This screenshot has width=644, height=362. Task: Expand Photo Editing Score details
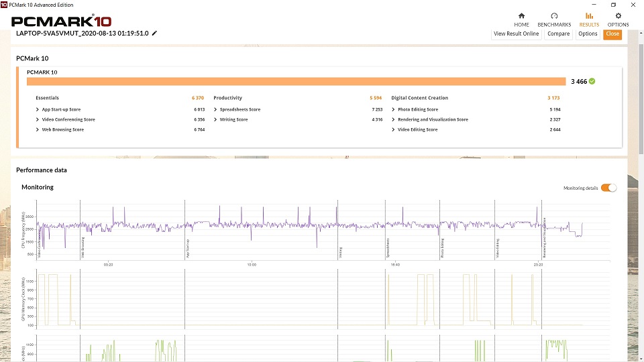tap(393, 109)
